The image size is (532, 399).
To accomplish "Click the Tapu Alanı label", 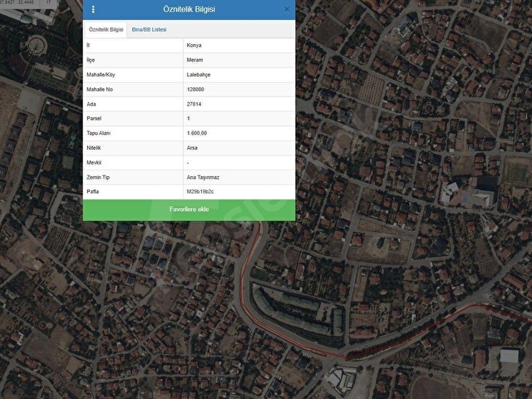I will point(98,133).
